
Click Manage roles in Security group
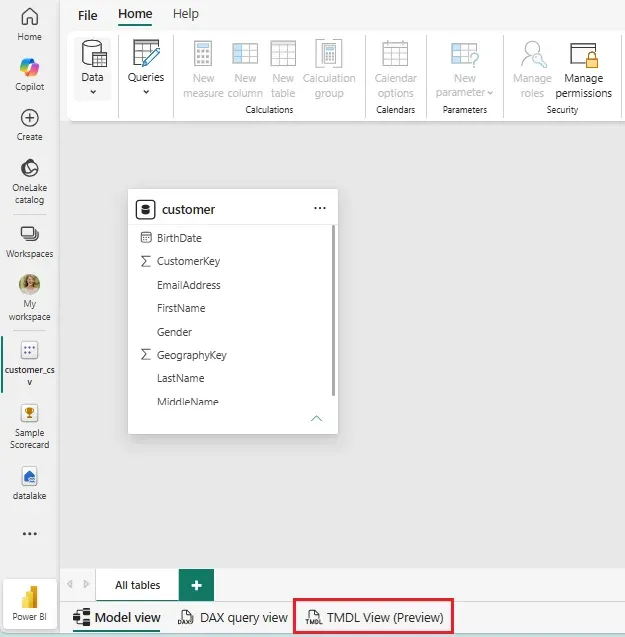pos(532,69)
